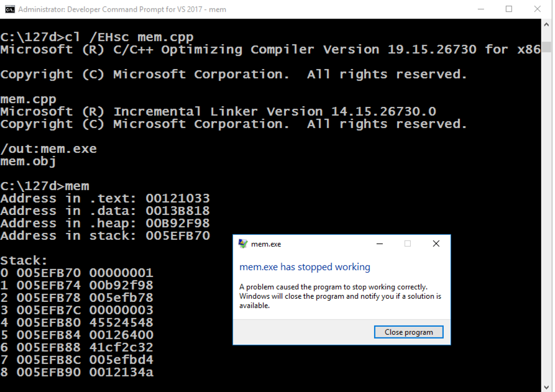Click the "/out:mem.exe" linker output line
555x392 pixels.
[48, 149]
